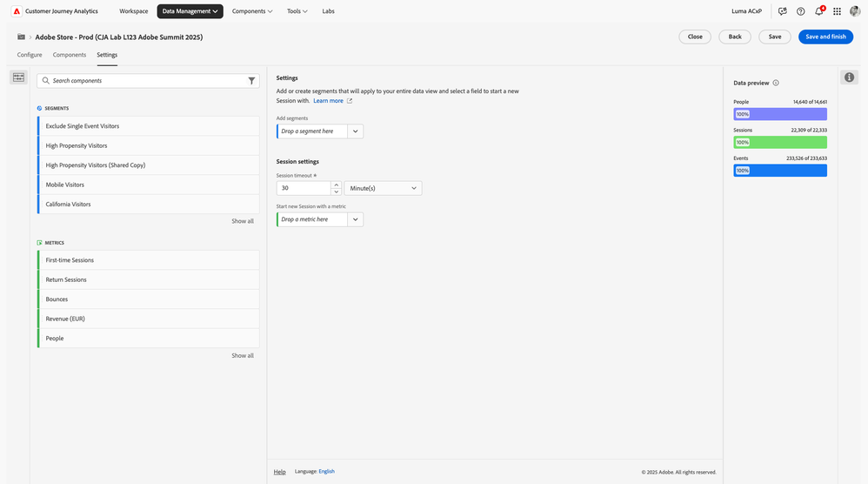Click the feedback chat icon in header
Viewport: 868px width, 484px height.
coord(783,11)
